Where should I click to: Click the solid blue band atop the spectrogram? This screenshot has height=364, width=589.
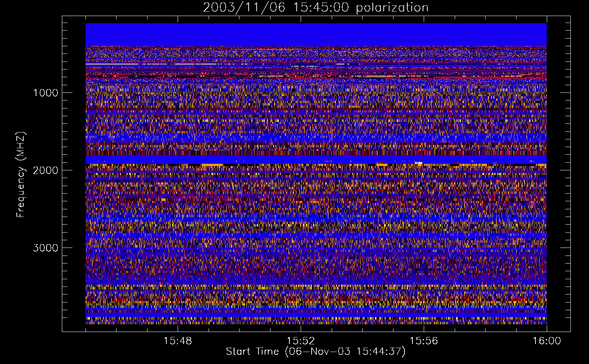coord(316,35)
